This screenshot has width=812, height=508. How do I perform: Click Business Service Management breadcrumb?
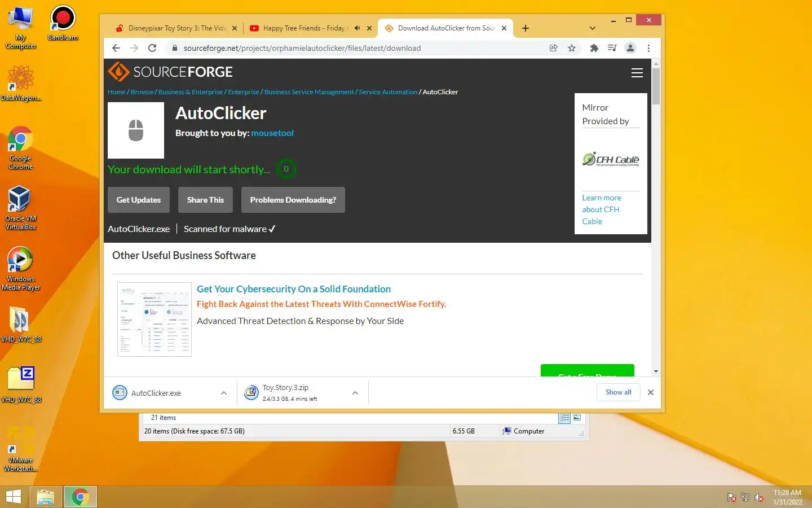point(309,92)
